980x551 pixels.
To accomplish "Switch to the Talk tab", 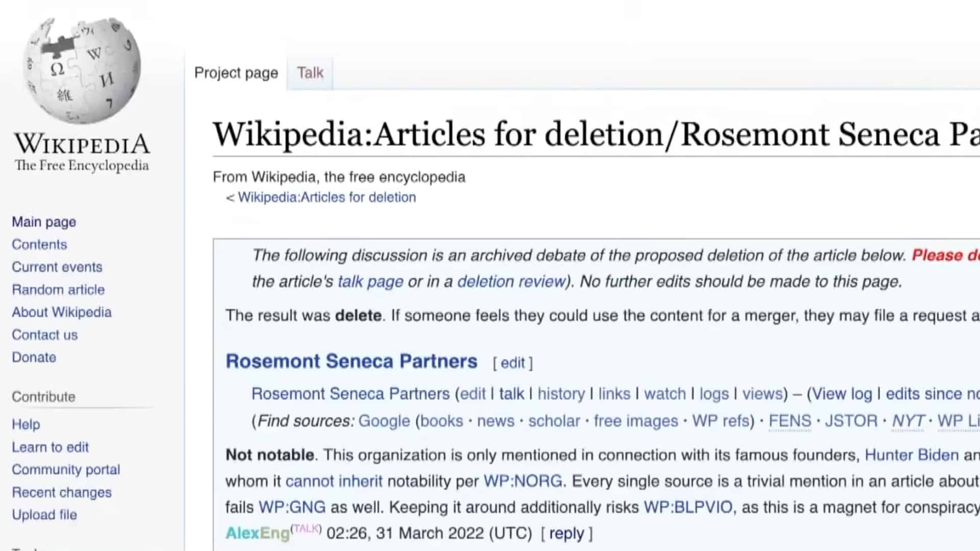I will coord(310,73).
